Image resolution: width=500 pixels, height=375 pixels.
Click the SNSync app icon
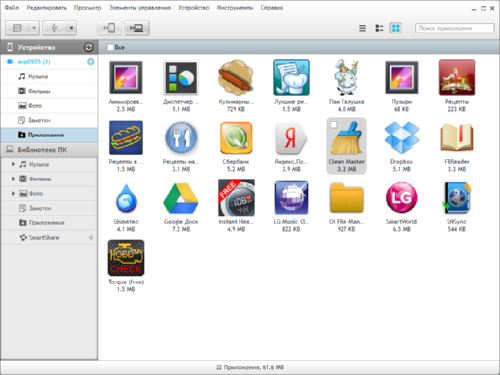[x=457, y=198]
